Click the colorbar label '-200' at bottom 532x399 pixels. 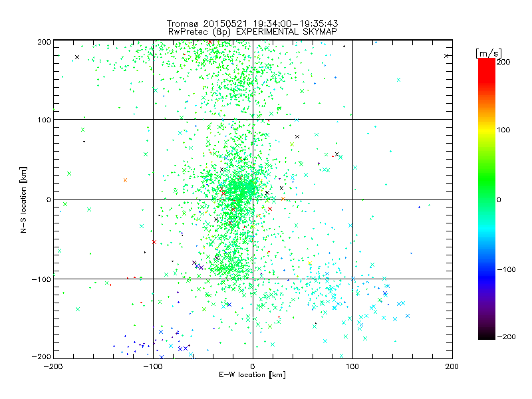[506, 336]
